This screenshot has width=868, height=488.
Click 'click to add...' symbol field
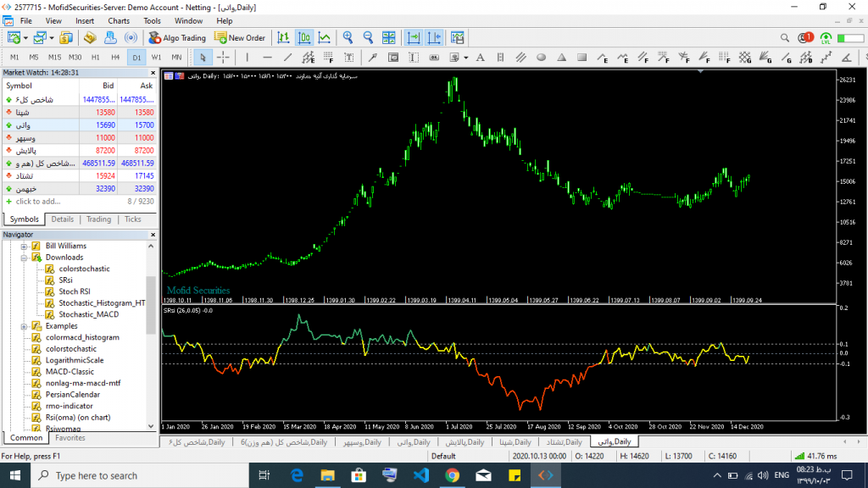pyautogui.click(x=37, y=202)
